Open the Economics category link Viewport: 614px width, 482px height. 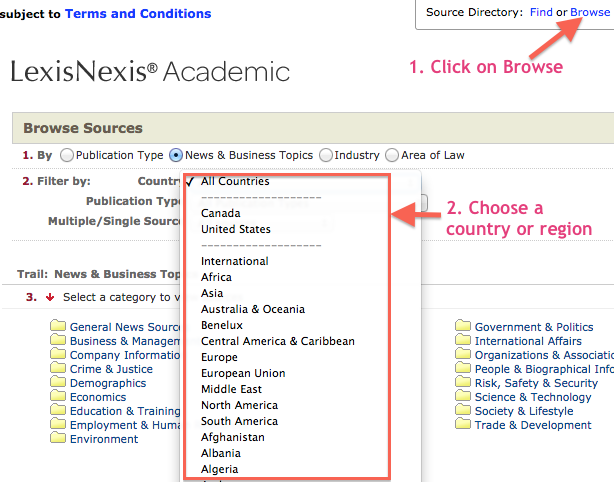point(98,397)
